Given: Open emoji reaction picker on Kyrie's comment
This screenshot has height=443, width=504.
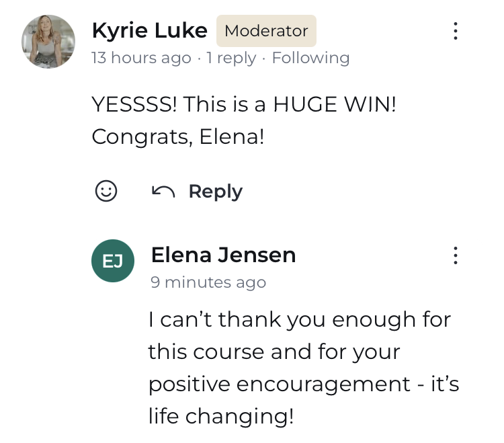Looking at the screenshot, I should (x=106, y=192).
